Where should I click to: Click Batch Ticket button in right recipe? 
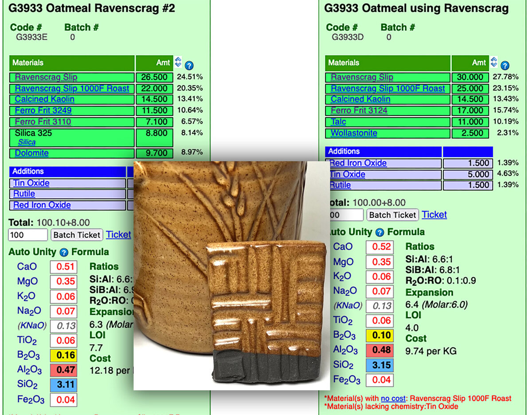pyautogui.click(x=393, y=215)
